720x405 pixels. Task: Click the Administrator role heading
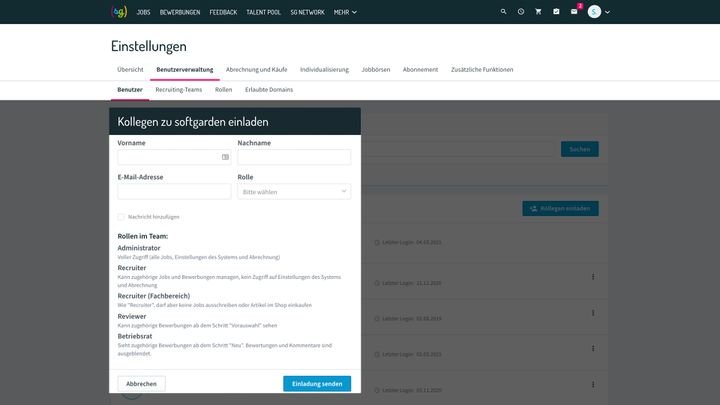pos(139,248)
